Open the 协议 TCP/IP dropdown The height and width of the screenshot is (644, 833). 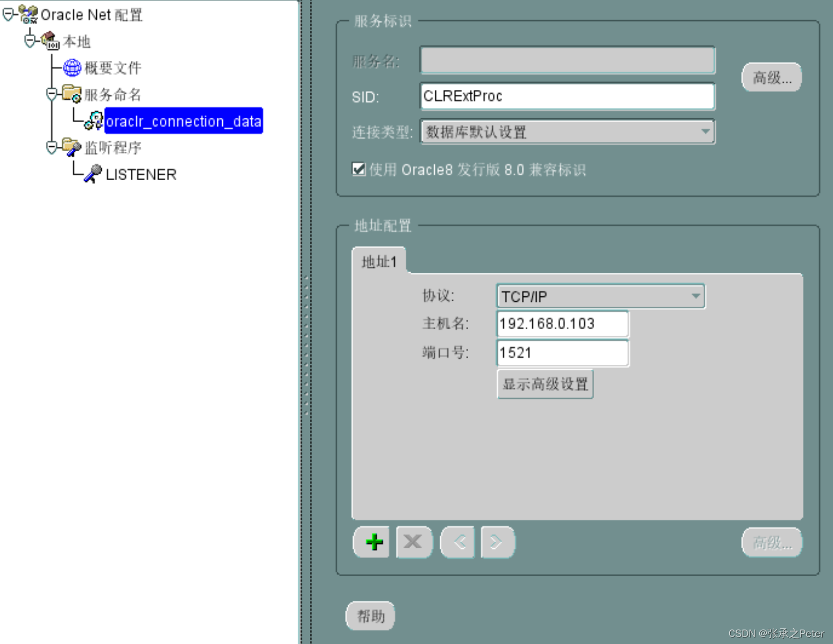(x=696, y=296)
